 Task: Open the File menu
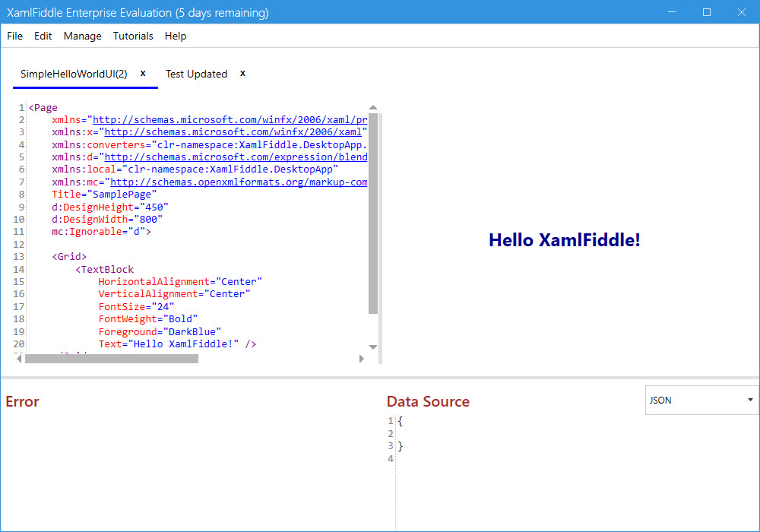tap(14, 36)
